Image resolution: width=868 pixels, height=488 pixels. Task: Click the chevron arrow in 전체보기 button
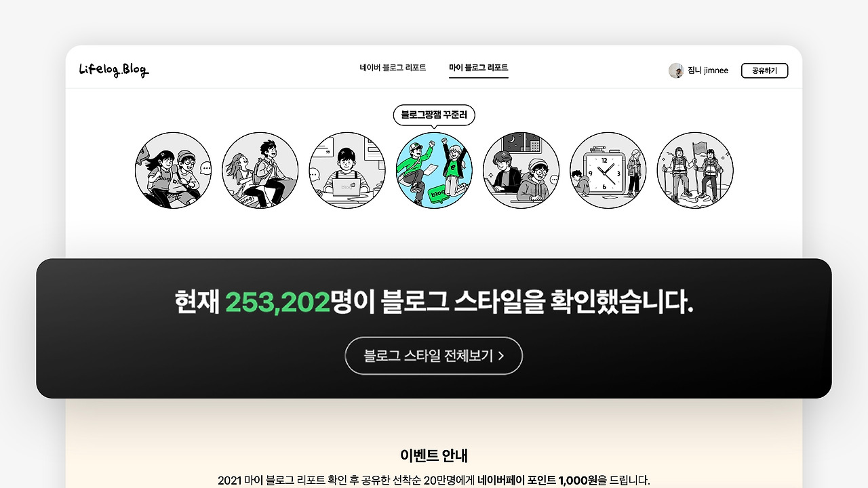(x=500, y=356)
